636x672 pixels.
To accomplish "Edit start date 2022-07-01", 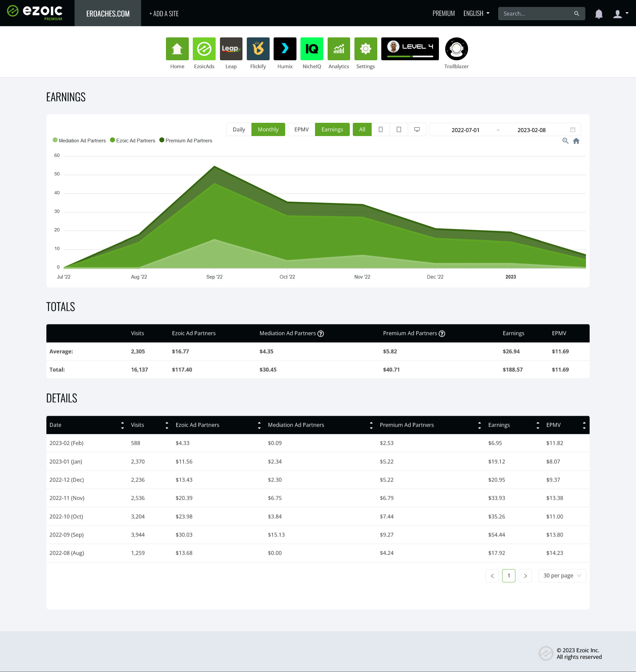I will point(465,130).
